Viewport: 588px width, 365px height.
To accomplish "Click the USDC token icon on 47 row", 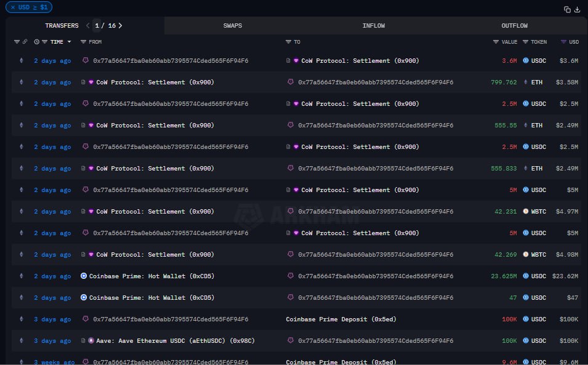I will pyautogui.click(x=526, y=297).
